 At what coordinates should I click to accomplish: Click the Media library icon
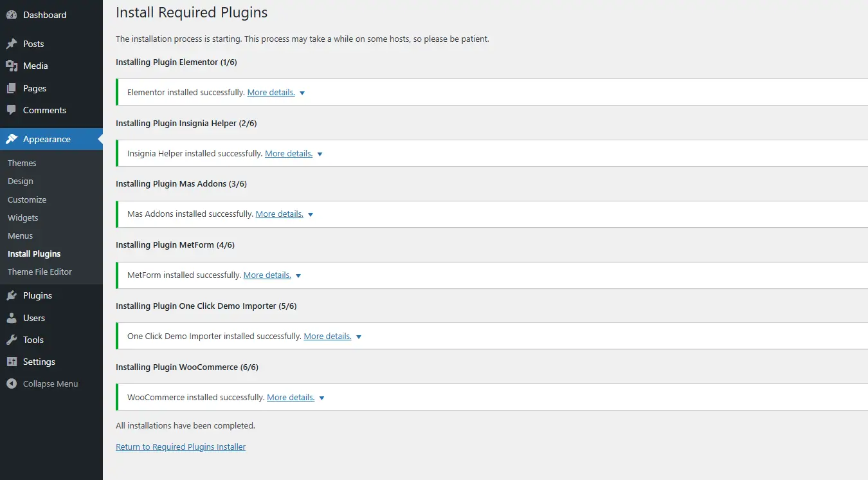click(x=12, y=66)
